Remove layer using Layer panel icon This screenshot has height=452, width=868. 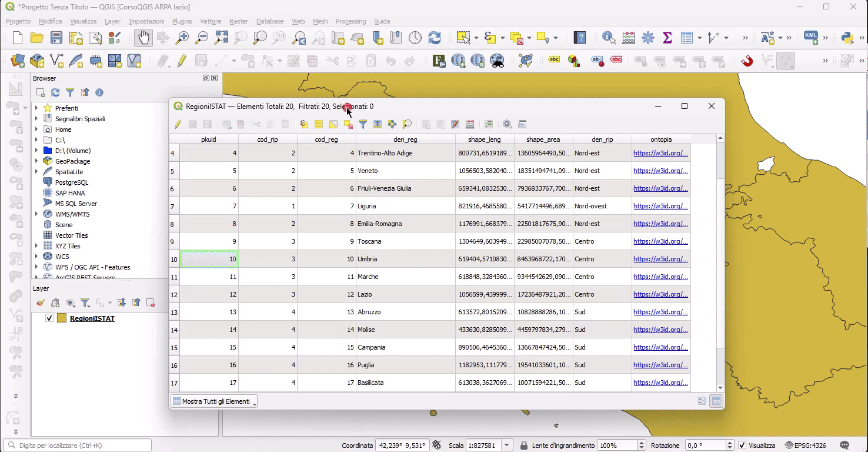[151, 303]
